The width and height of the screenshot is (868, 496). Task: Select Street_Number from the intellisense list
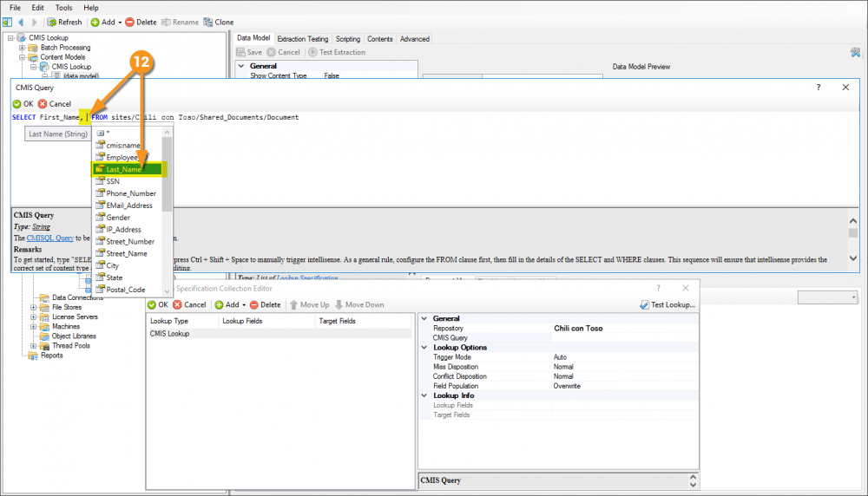[x=128, y=242]
